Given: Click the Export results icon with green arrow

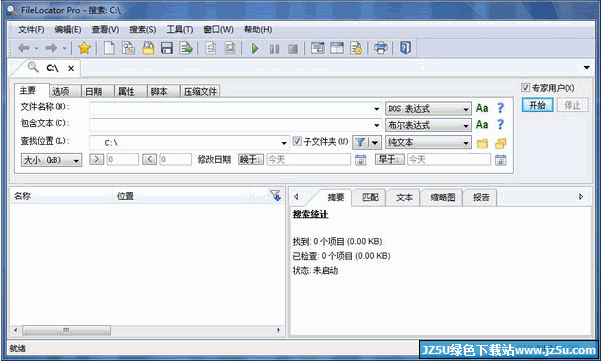Looking at the screenshot, I should (x=186, y=48).
